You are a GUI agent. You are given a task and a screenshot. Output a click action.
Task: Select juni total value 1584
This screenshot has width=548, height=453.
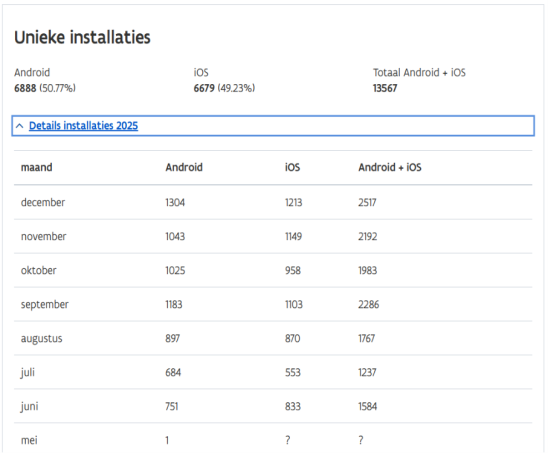[x=368, y=406]
